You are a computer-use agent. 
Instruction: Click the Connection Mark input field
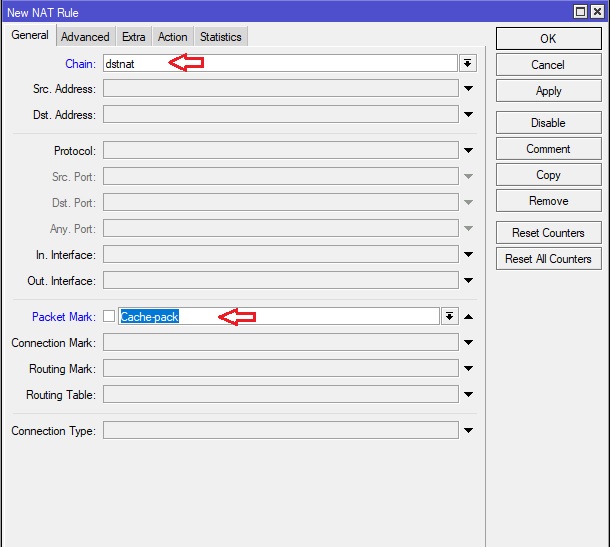coord(280,342)
